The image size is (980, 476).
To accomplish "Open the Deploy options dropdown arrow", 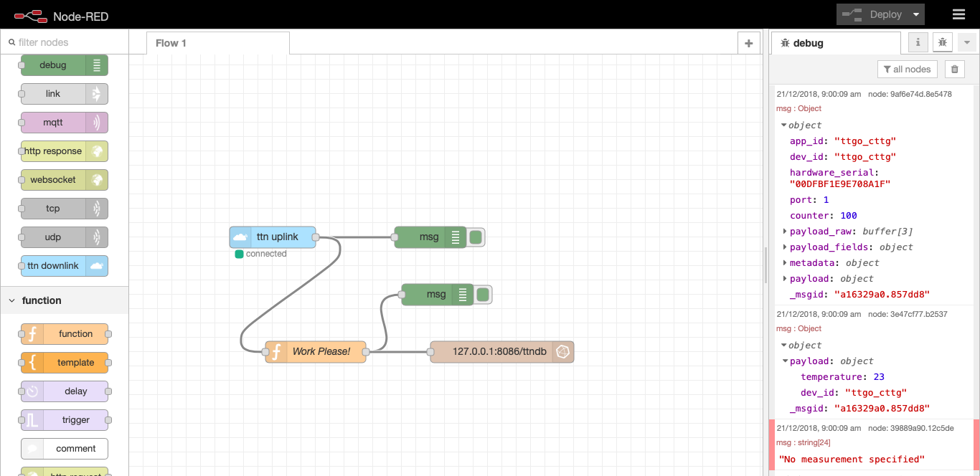I will pos(916,14).
